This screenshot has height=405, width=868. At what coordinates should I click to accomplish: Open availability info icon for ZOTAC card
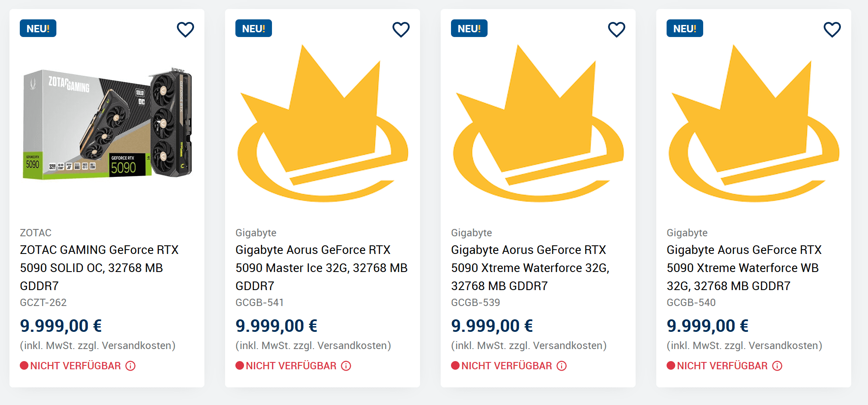(130, 366)
